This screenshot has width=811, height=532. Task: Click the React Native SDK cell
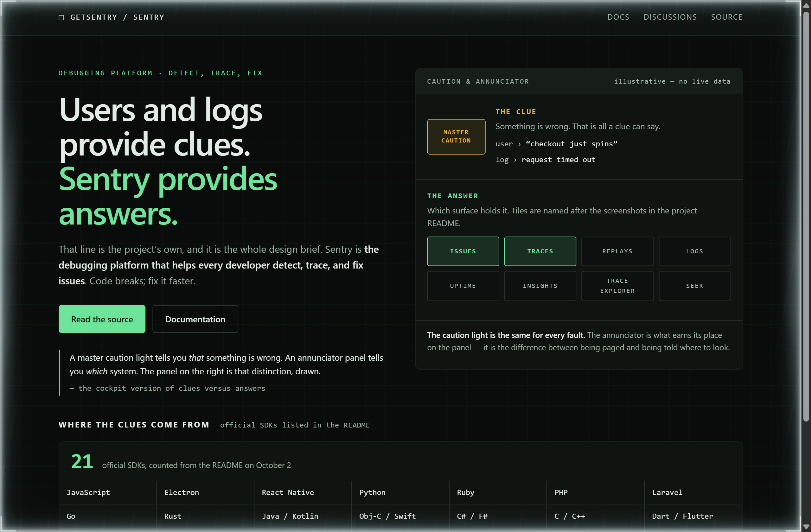[x=303, y=493]
